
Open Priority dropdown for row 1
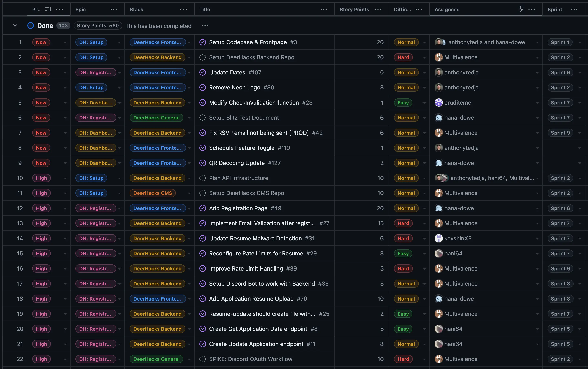65,42
